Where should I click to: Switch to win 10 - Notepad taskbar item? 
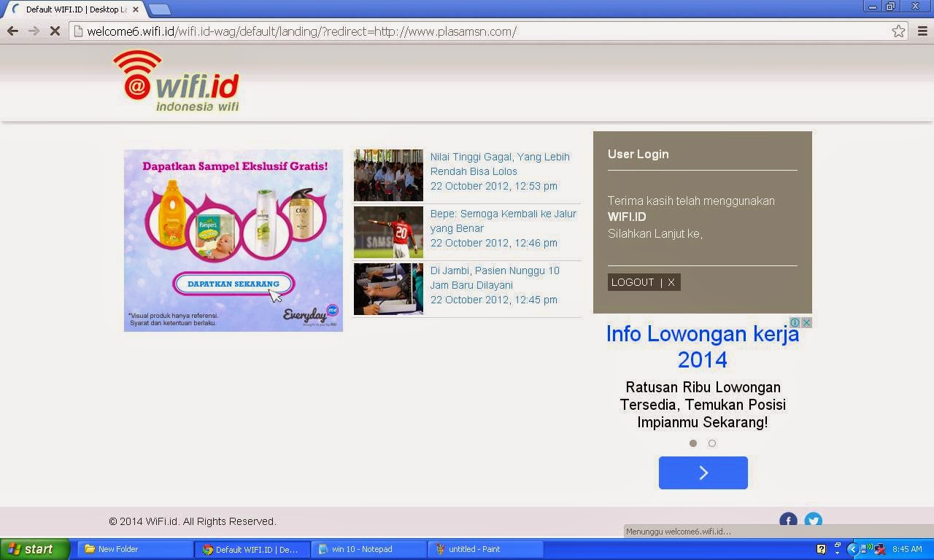point(369,549)
